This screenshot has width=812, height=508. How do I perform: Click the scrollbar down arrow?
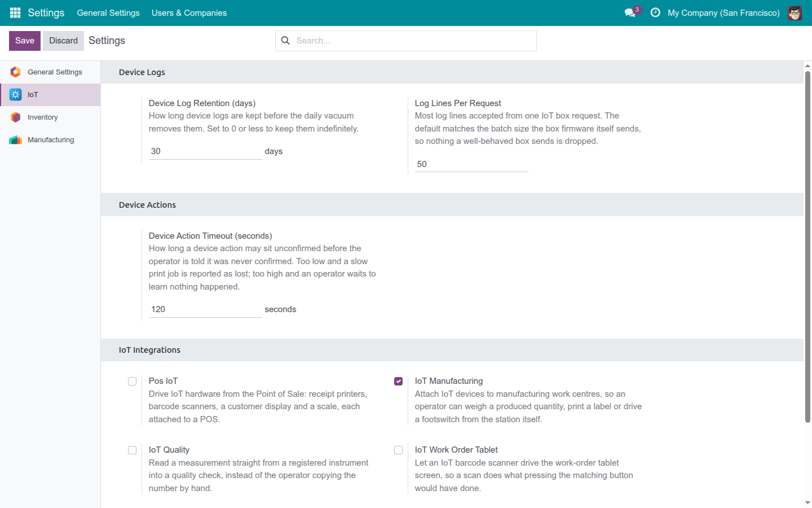coord(807,502)
